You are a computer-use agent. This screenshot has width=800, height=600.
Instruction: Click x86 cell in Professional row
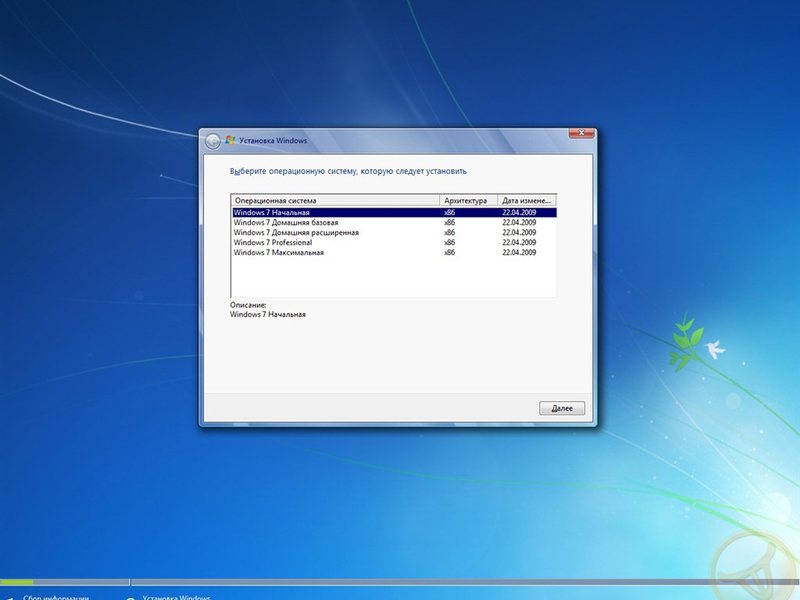[x=449, y=242]
